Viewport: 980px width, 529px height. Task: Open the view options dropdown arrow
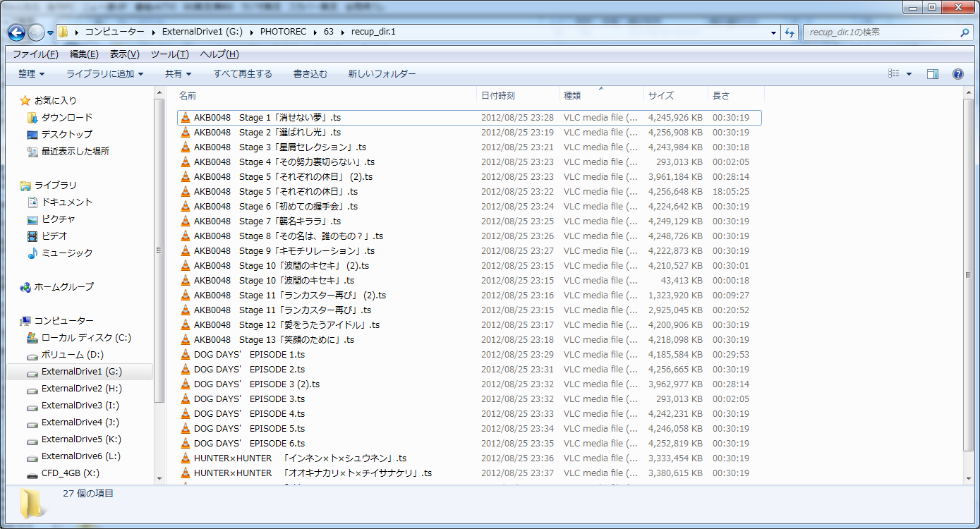click(909, 74)
